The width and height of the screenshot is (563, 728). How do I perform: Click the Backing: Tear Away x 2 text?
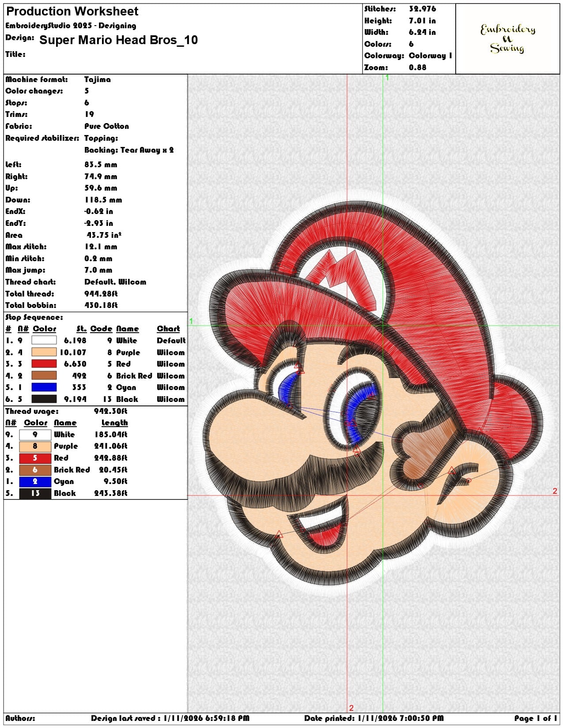tap(129, 150)
